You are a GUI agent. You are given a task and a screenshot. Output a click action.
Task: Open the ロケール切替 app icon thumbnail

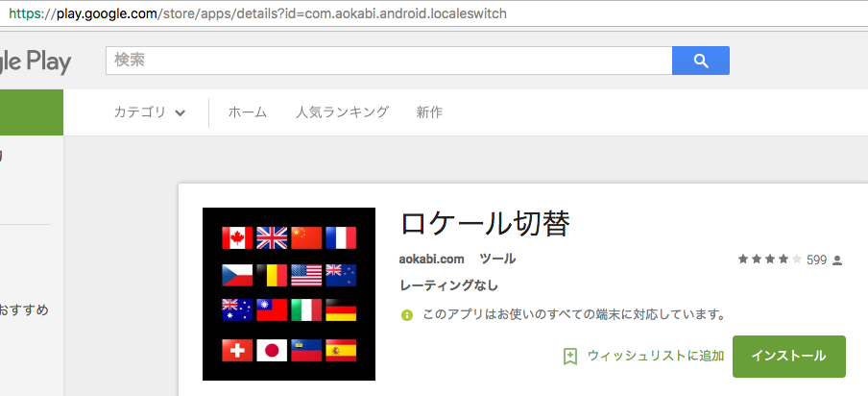coord(289,294)
